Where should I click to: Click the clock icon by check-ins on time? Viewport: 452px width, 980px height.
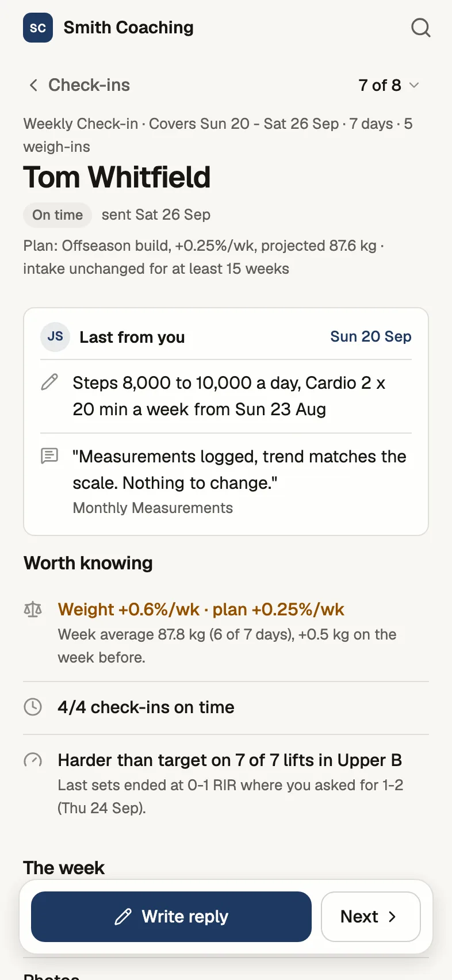pyautogui.click(x=33, y=707)
